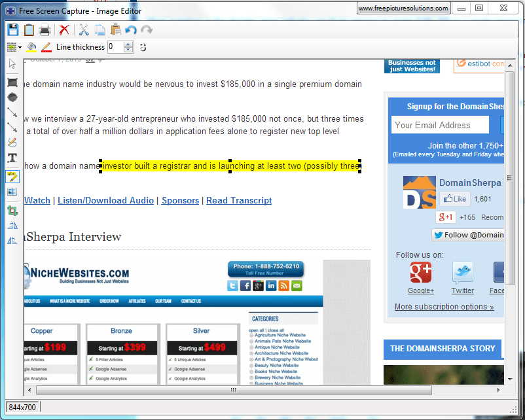Viewport: 525px width, 420px height.
Task: Click the horizontal scrollbar left arrow
Action: pyautogui.click(x=29, y=390)
